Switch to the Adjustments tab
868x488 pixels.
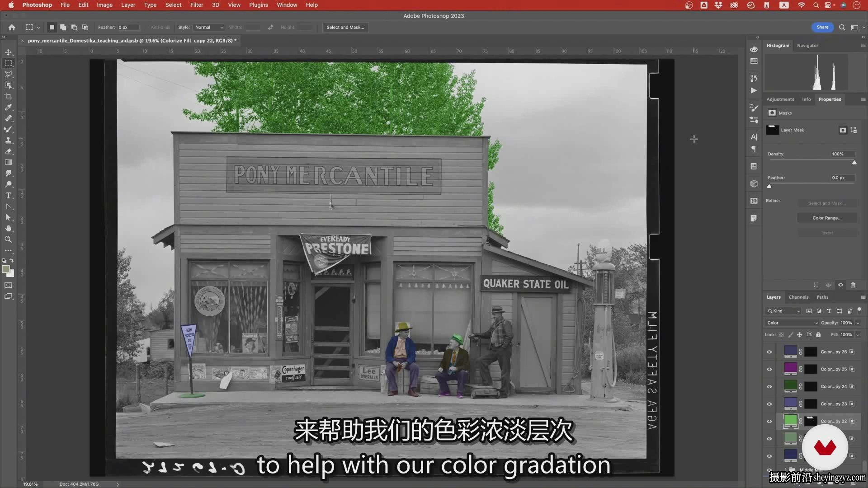point(780,99)
